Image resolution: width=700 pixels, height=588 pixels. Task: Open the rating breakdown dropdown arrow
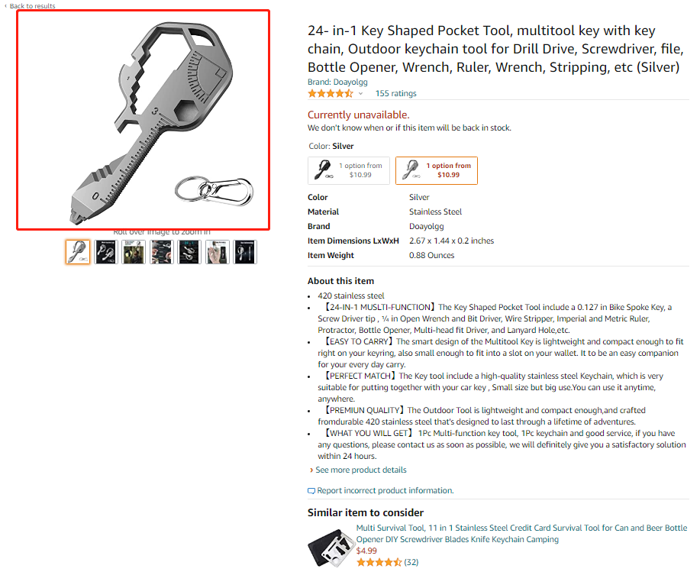pyautogui.click(x=360, y=94)
